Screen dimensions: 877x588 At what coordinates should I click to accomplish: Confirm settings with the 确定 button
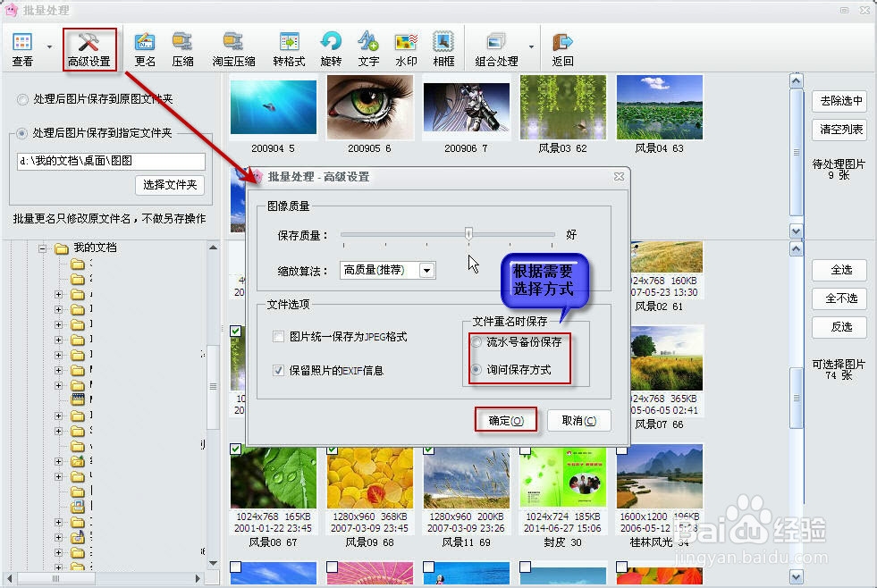coord(504,420)
